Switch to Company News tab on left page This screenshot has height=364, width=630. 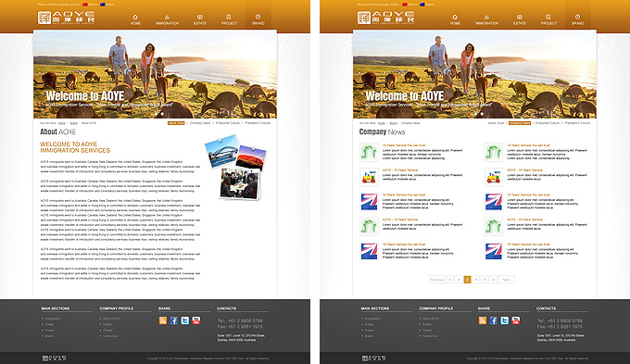200,123
